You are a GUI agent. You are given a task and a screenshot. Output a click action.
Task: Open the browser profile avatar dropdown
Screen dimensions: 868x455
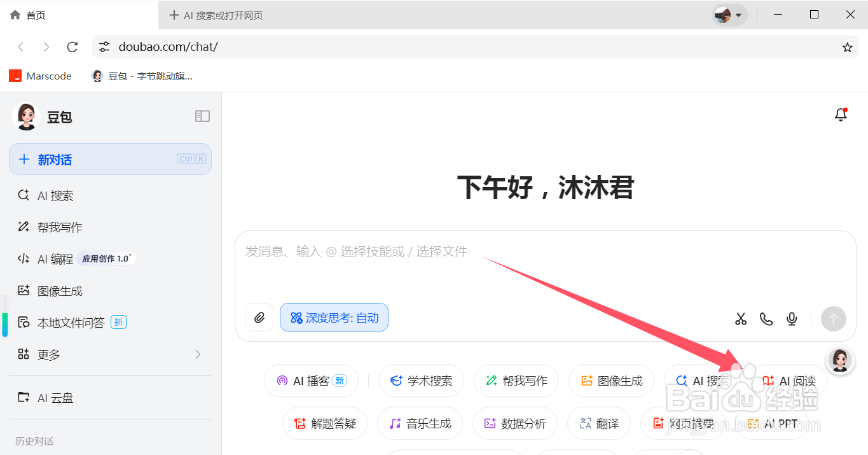click(x=729, y=15)
